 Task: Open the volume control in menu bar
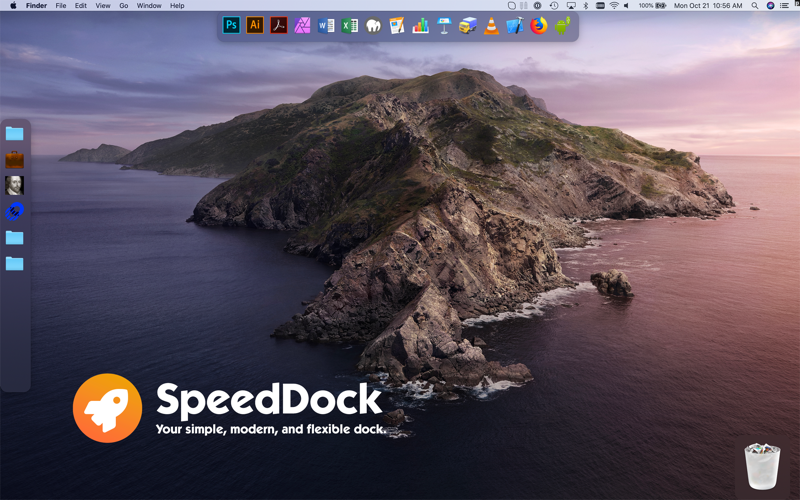point(627,6)
